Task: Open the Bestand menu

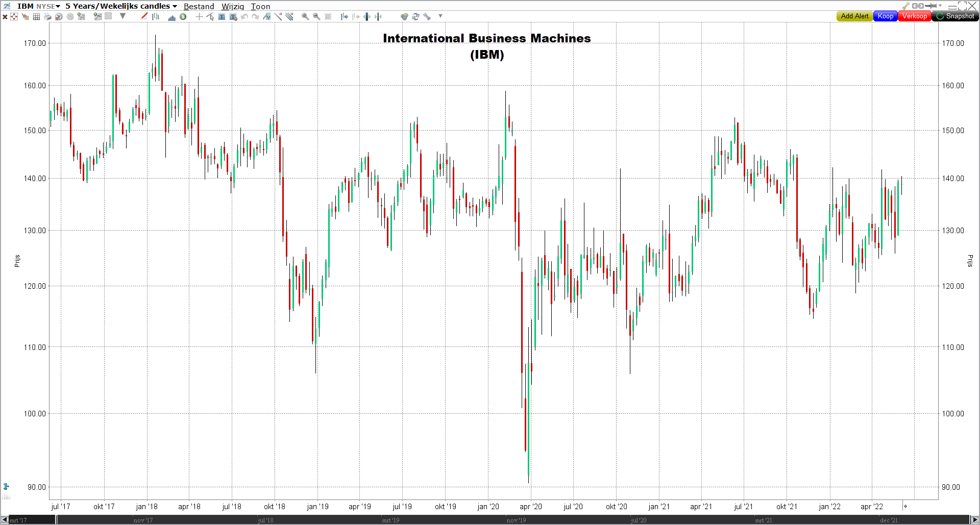Action: point(199,6)
